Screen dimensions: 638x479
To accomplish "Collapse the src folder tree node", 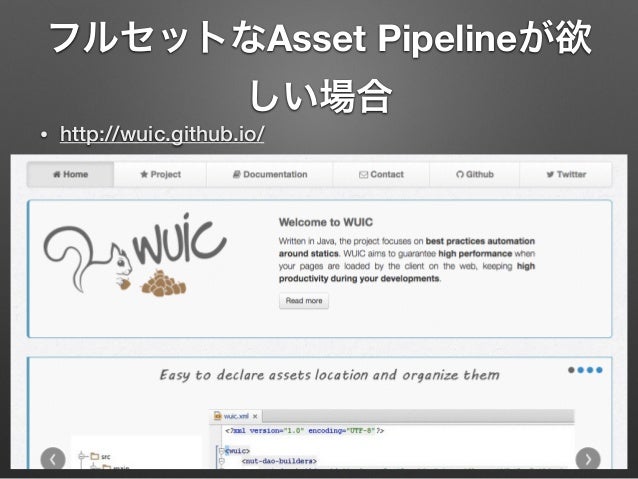I will tap(83, 456).
